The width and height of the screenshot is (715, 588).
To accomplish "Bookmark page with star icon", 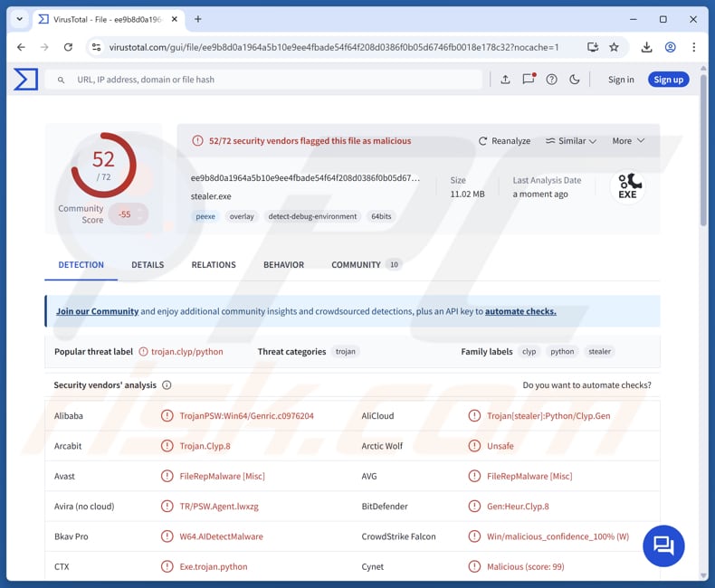I will (x=614, y=47).
